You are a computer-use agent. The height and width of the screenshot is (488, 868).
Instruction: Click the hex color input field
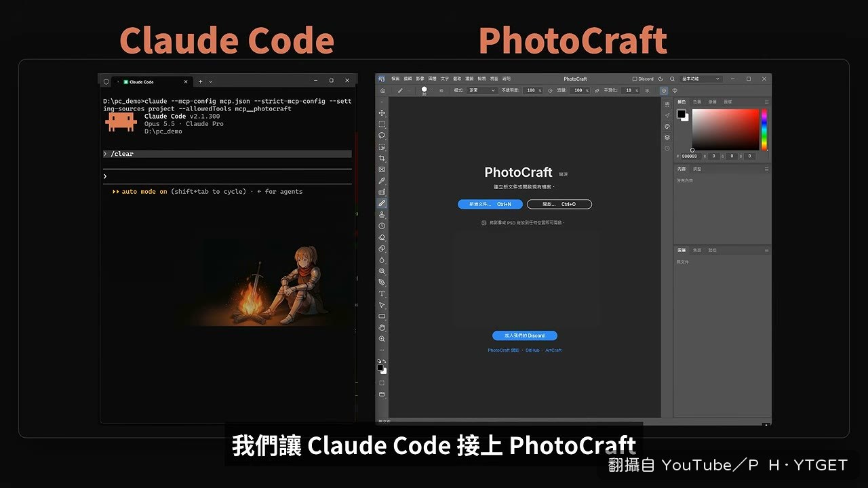pos(691,156)
